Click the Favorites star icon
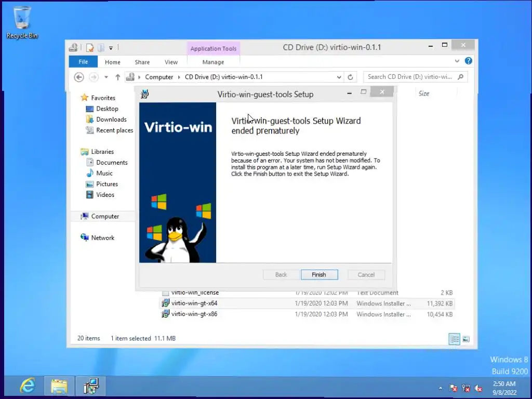Screen dimensions: 532x399 point(85,98)
